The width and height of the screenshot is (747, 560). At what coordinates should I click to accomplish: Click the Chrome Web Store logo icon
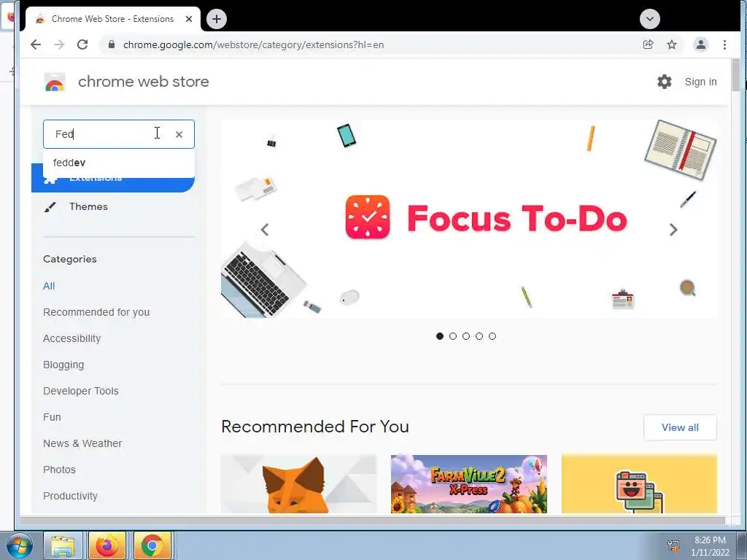pos(55,82)
